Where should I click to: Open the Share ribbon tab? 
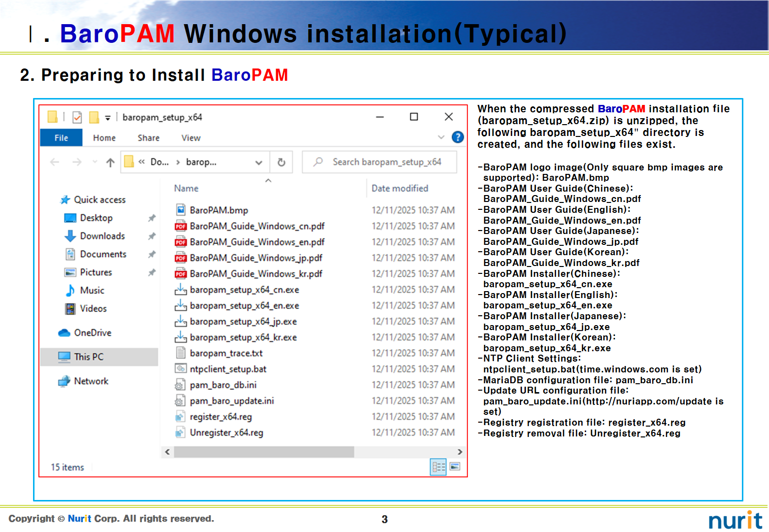coord(148,138)
